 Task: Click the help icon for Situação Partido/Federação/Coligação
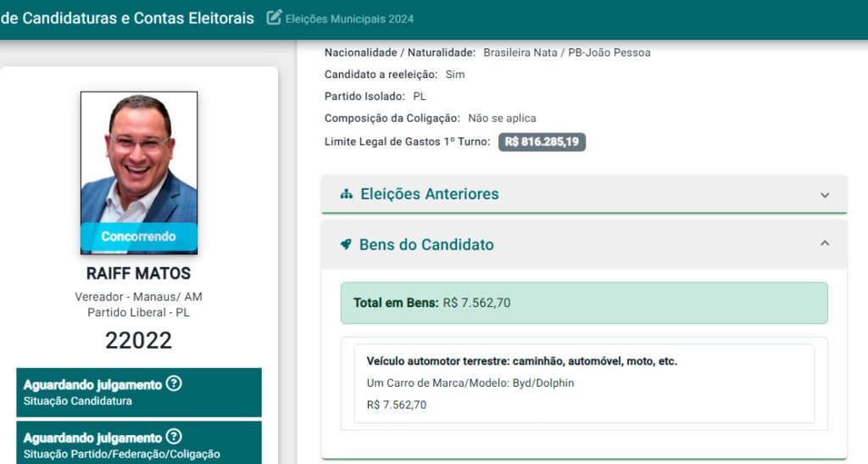point(174,437)
